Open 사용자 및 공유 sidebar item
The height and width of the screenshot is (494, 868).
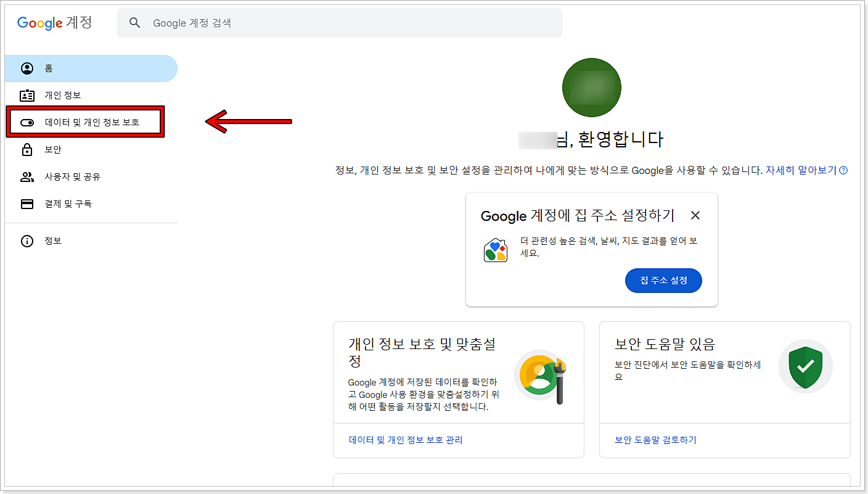91,176
